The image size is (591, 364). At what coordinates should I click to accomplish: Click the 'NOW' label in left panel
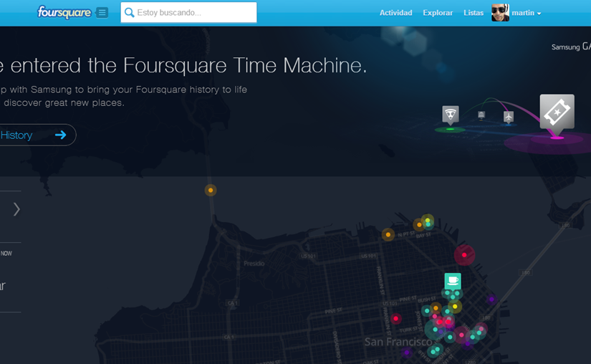(6, 253)
